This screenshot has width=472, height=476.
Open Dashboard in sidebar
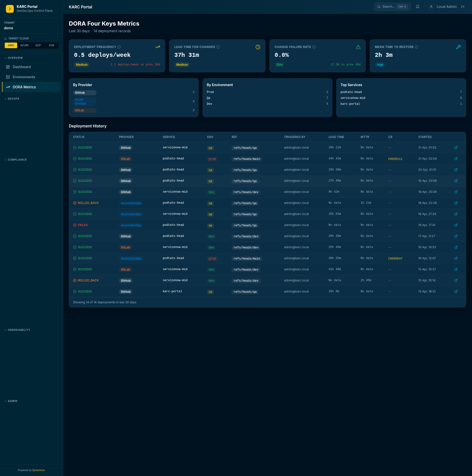pos(31,67)
